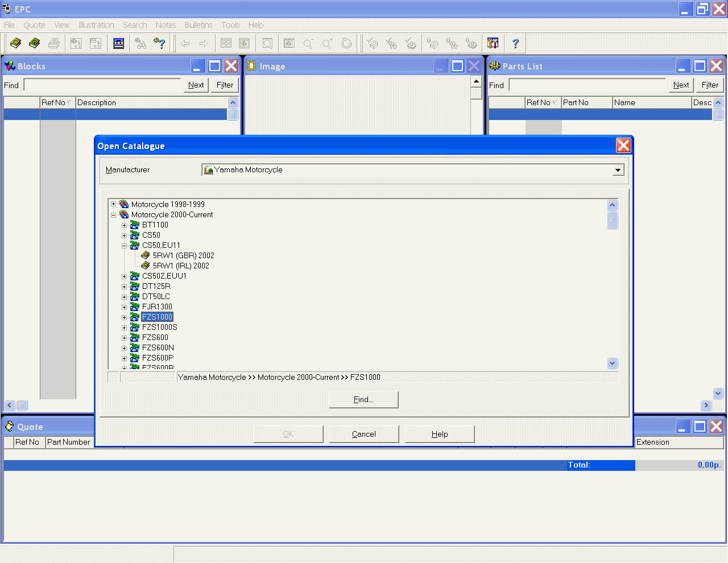Image resolution: width=728 pixels, height=563 pixels.
Task: Click the Quote panel title icon
Action: (10, 427)
